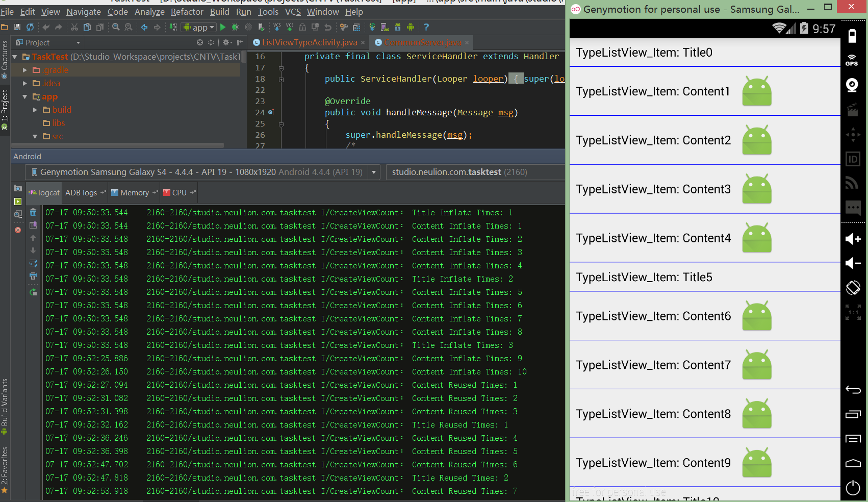This screenshot has width=868, height=502.
Task: Click the Attach debugger to Android process icon
Action: click(261, 27)
